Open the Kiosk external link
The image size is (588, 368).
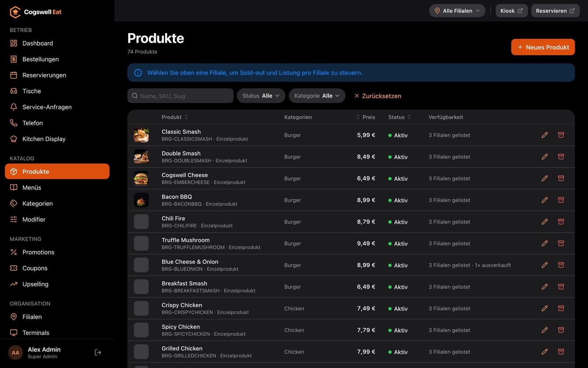511,11
